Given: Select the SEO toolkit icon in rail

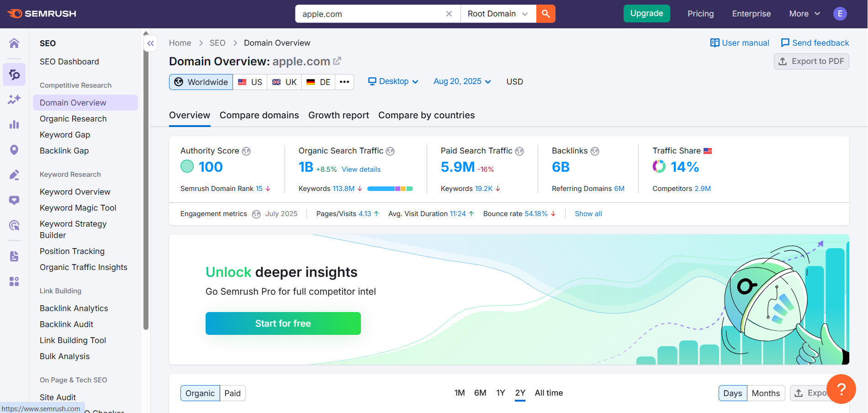Looking at the screenshot, I should [14, 74].
